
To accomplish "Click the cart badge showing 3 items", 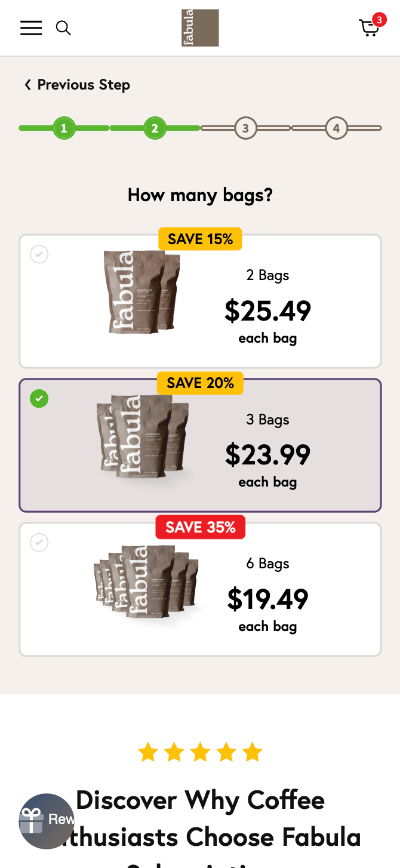I will 379,20.
